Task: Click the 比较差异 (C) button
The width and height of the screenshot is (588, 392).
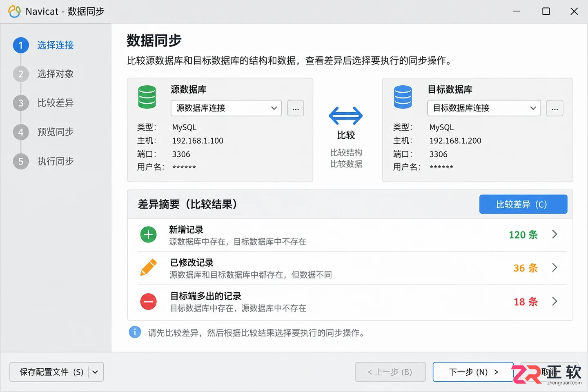Action: click(x=523, y=204)
